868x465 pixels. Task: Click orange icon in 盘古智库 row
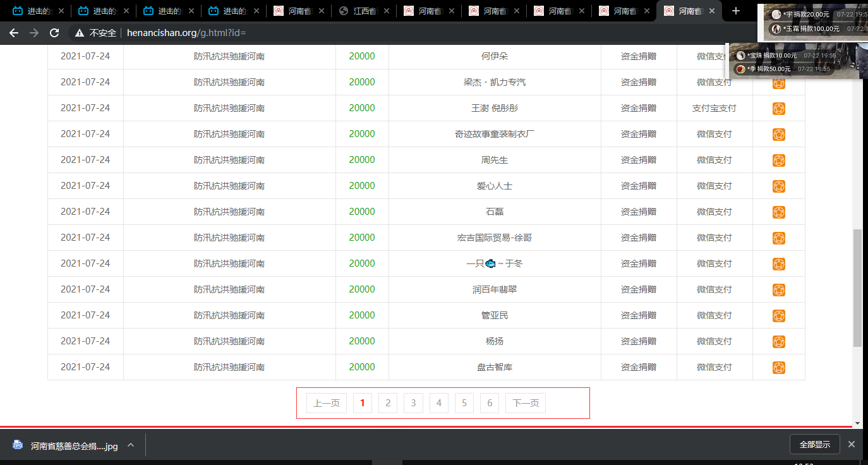(779, 368)
